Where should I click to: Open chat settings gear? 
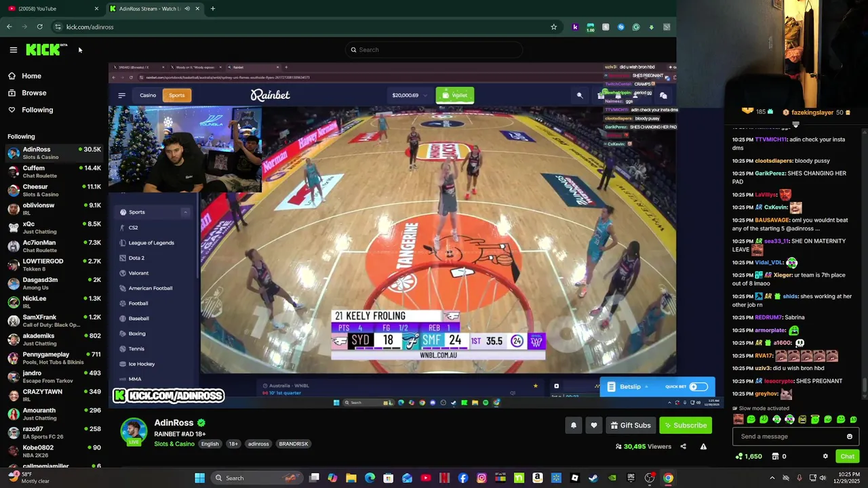click(825, 456)
